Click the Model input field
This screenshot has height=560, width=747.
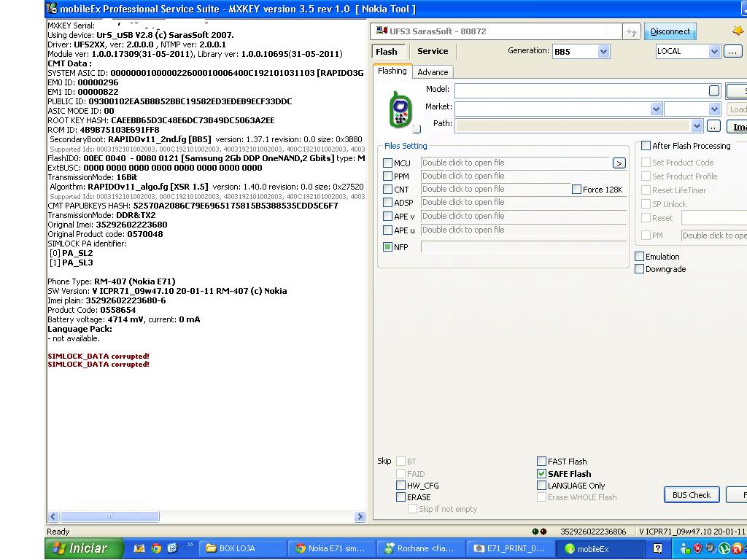tap(587, 90)
